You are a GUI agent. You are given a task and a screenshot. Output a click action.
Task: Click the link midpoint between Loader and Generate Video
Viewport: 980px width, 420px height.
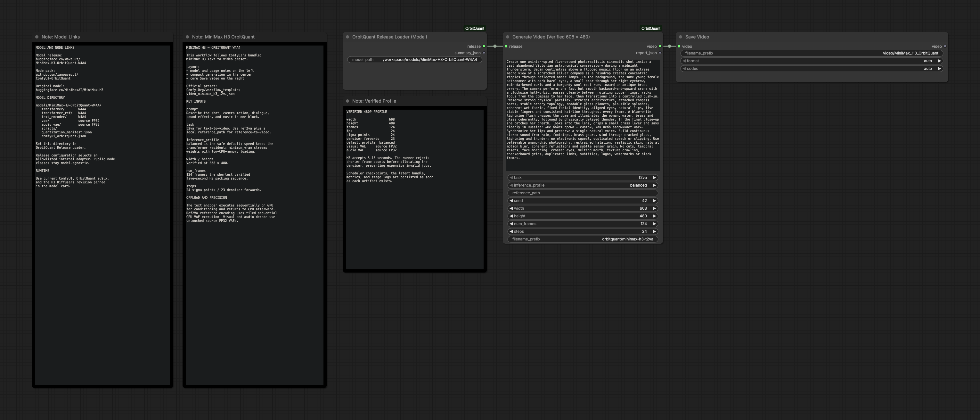click(495, 46)
